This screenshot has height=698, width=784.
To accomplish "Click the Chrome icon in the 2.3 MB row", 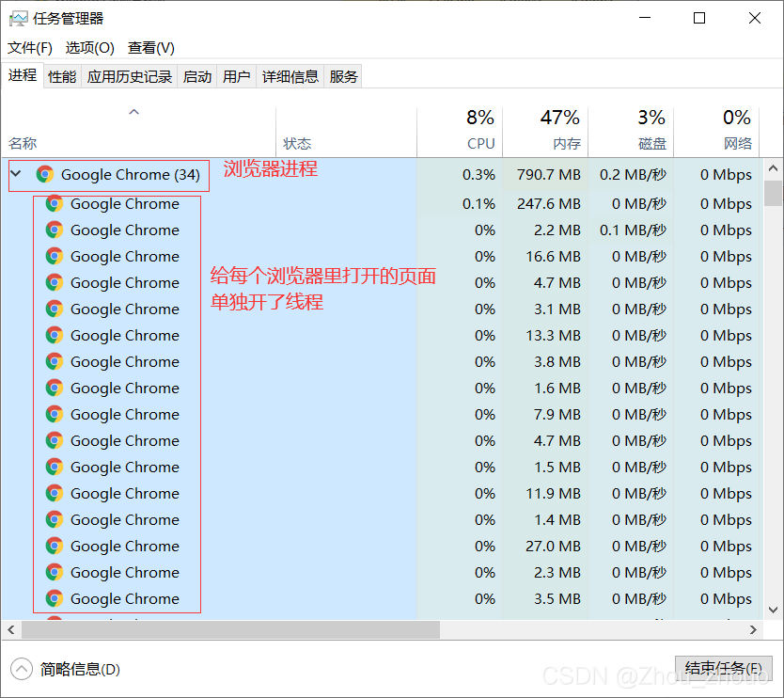I will (55, 572).
